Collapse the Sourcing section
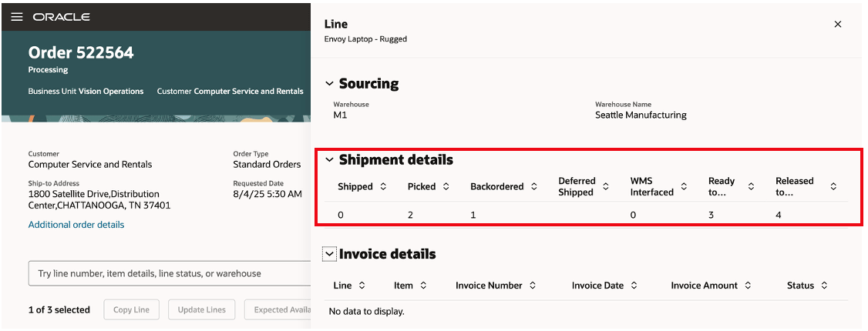Image resolution: width=868 pixels, height=331 pixels. 330,84
